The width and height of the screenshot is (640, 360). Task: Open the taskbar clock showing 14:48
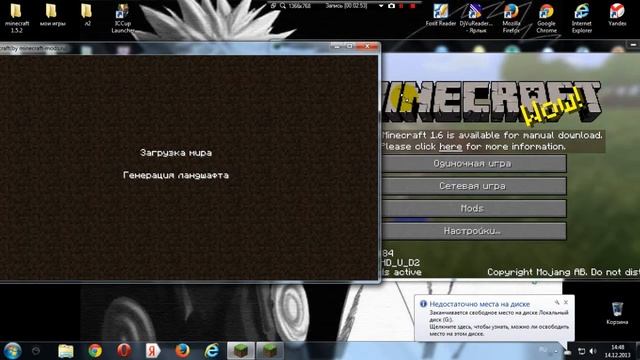coord(618,351)
